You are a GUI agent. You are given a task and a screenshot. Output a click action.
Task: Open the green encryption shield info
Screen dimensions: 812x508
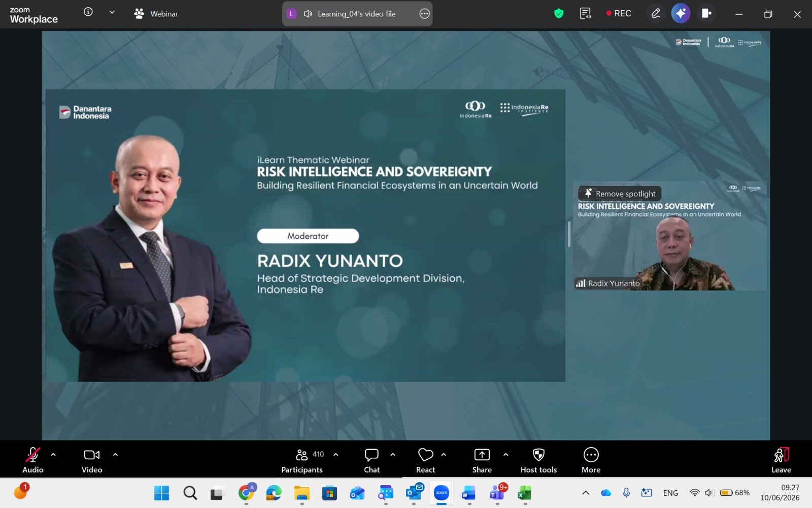coord(559,14)
